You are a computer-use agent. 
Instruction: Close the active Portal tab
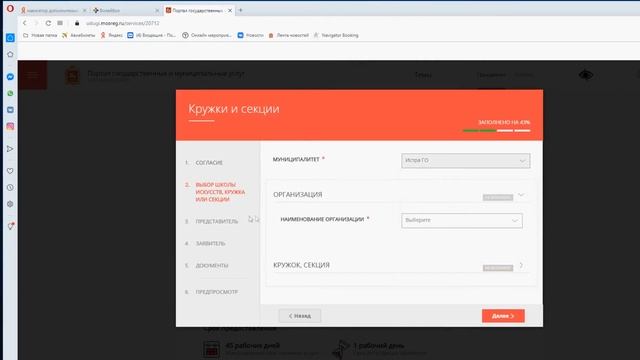coord(230,11)
